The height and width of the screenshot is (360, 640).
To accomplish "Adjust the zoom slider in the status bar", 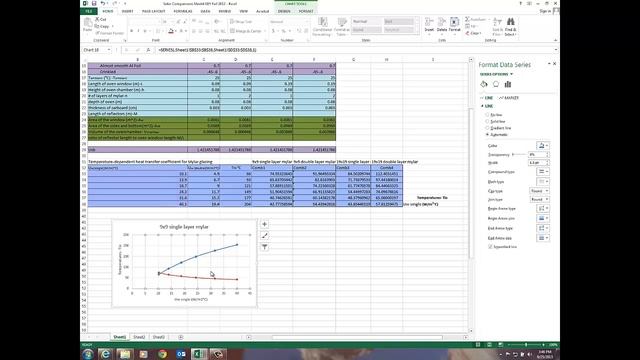I will pos(526,345).
